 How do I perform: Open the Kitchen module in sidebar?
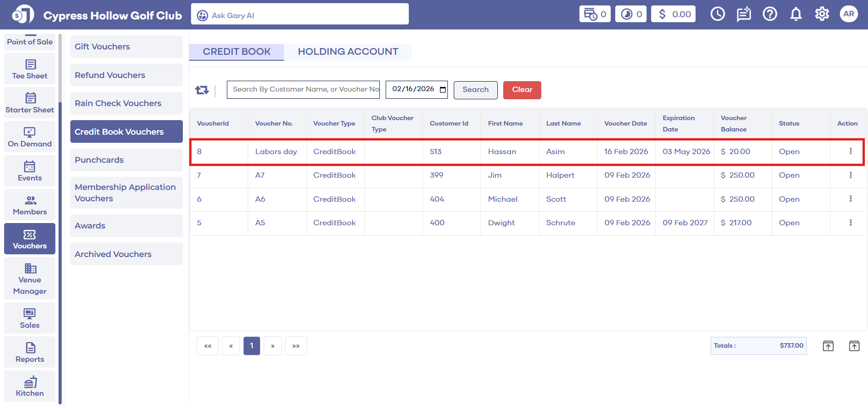click(30, 386)
